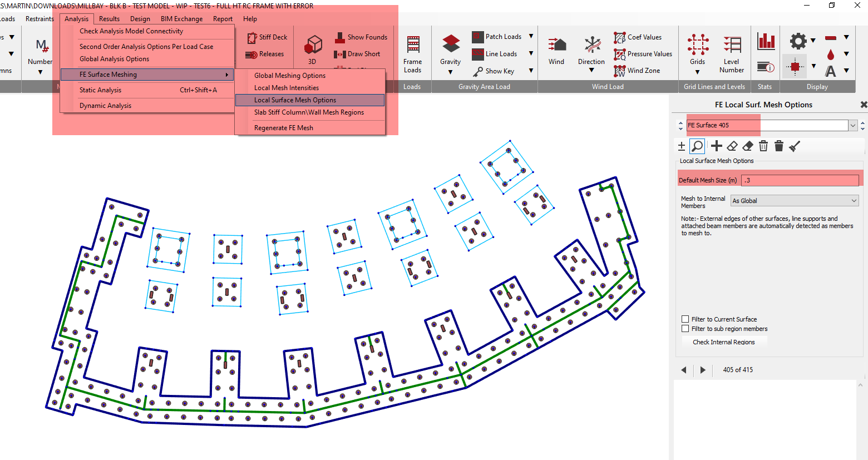This screenshot has height=460, width=868.
Task: Click the Grids icon
Action: 698,44
